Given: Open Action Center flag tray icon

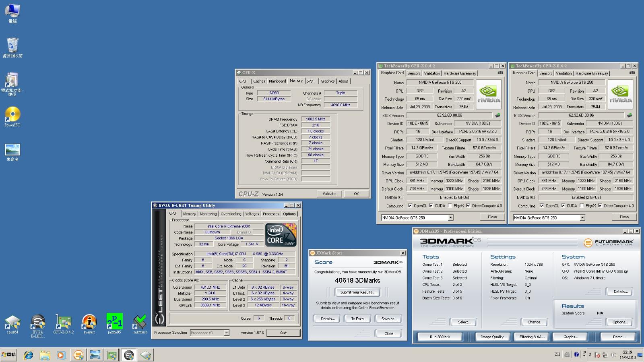Looking at the screenshot, I should tap(597, 355).
